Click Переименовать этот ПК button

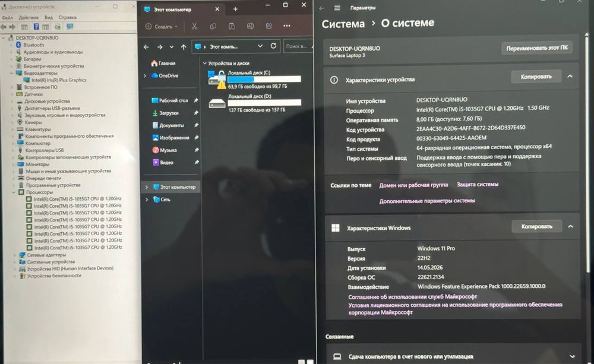[x=537, y=48]
